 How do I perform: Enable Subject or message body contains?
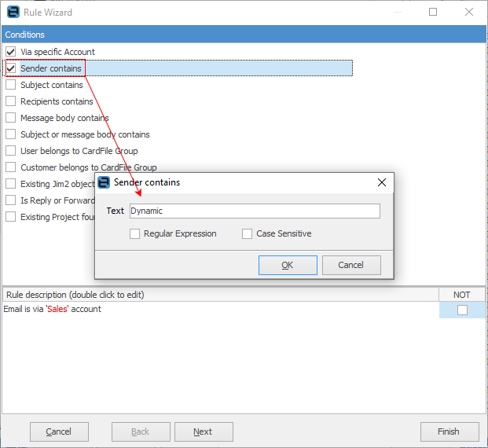[10, 134]
